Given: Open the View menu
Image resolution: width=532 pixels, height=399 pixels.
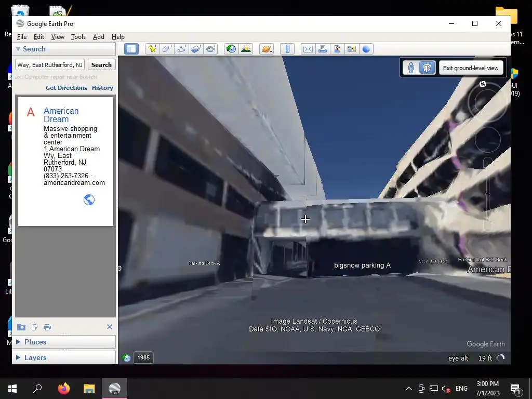Looking at the screenshot, I should click(x=58, y=37).
